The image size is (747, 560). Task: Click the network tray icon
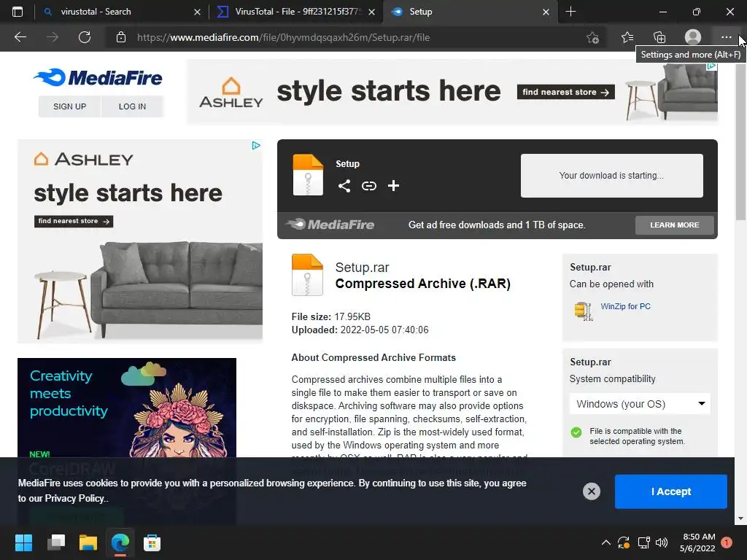[x=643, y=542]
